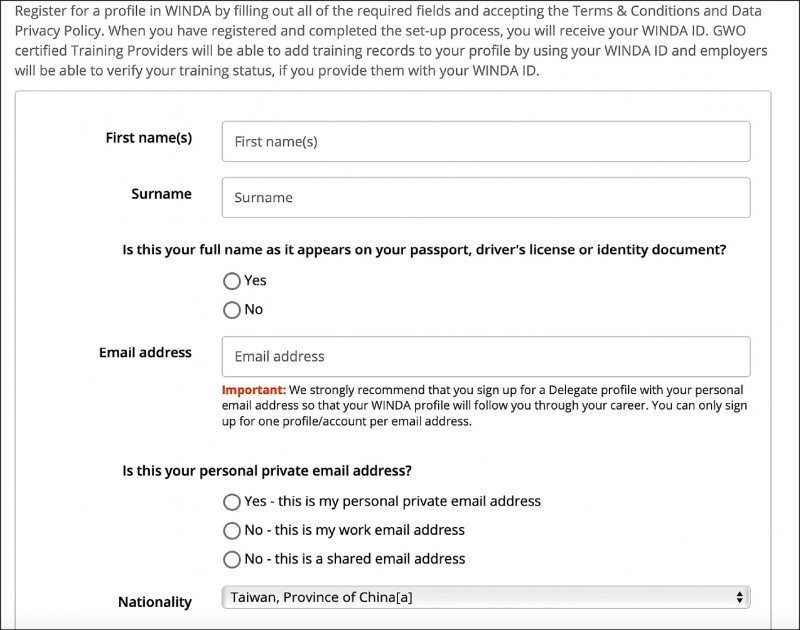
Task: Choose No - this is my work email address
Action: coord(232,531)
